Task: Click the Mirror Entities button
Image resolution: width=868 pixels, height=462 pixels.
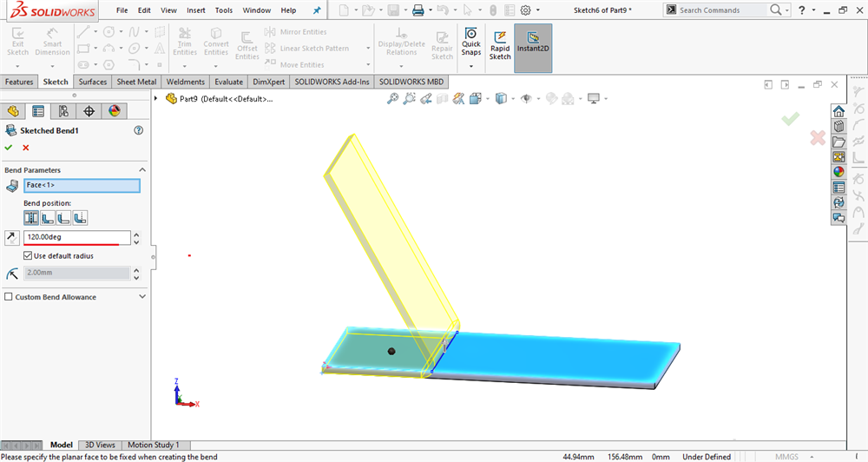Action: click(x=296, y=32)
